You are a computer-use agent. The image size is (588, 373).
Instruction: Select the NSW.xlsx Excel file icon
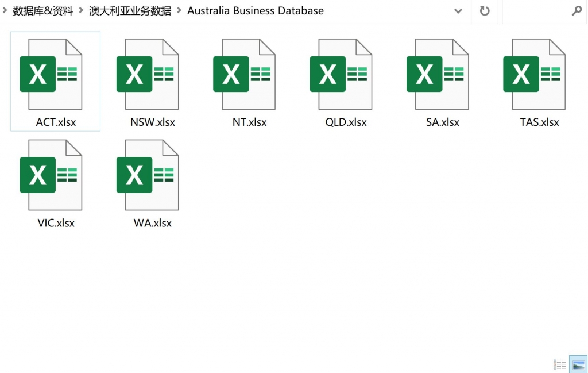(x=148, y=74)
